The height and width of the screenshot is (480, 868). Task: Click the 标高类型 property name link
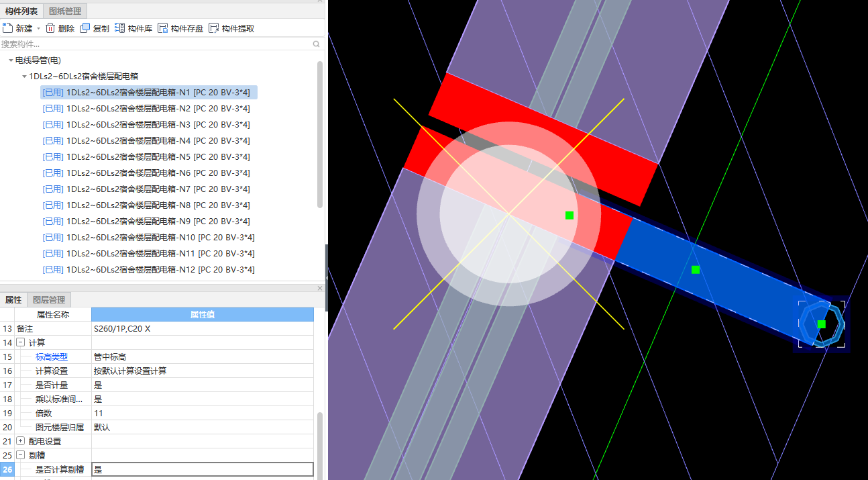pos(52,356)
